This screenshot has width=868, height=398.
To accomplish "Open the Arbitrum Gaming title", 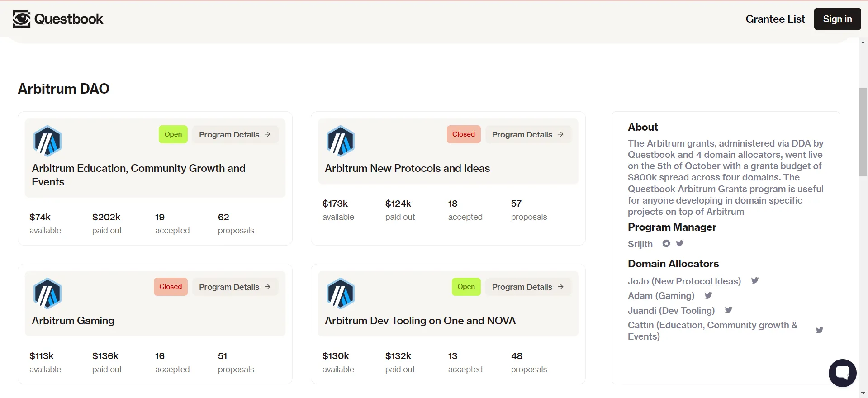I will [x=73, y=321].
